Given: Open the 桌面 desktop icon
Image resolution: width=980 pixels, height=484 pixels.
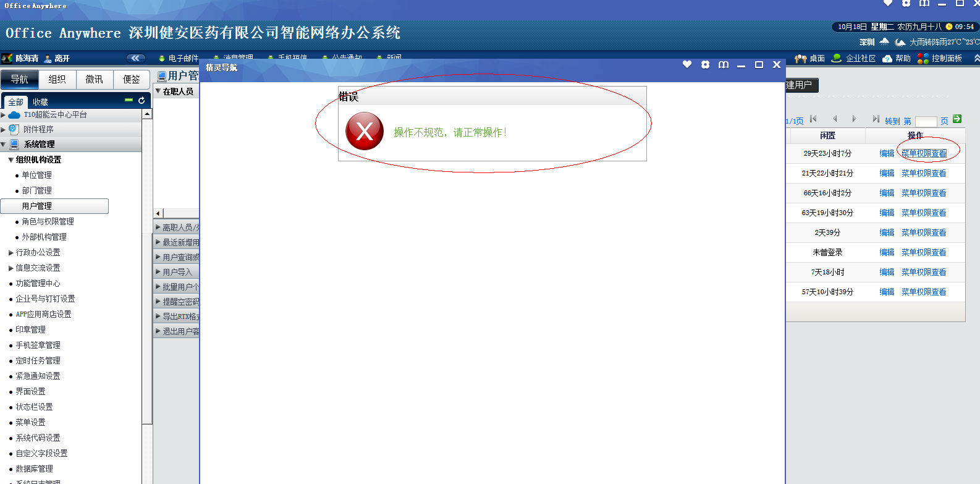Looking at the screenshot, I should [801, 58].
